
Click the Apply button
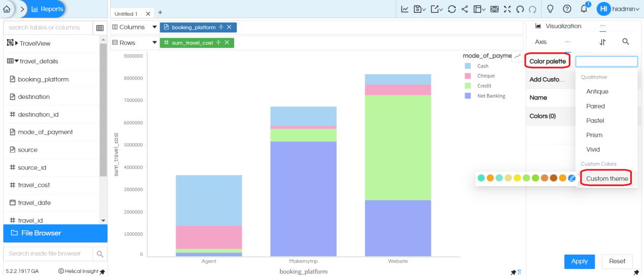579,261
